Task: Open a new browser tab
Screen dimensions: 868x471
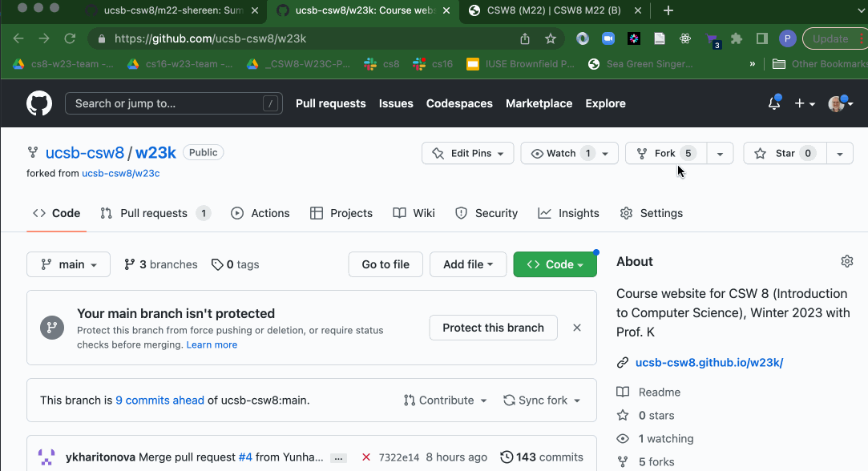Action: (x=668, y=10)
